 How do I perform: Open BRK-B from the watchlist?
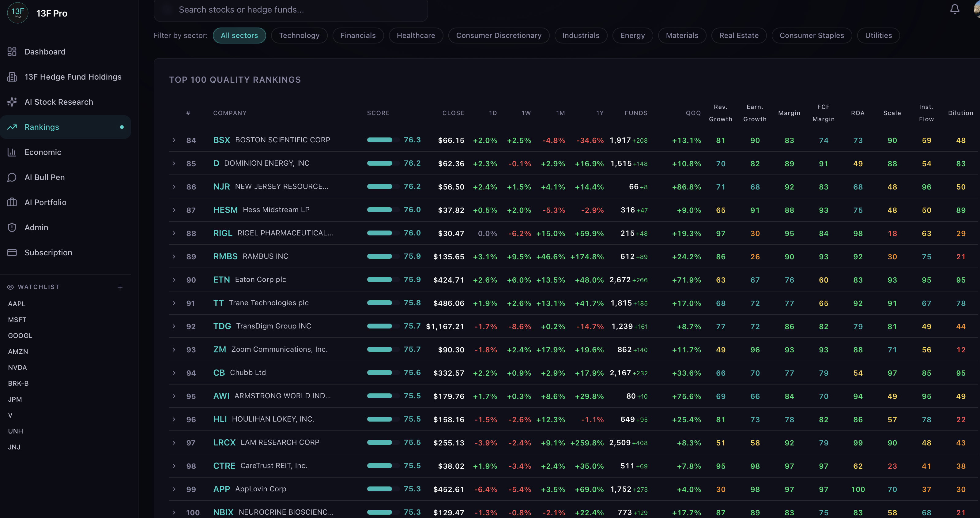[x=18, y=383]
